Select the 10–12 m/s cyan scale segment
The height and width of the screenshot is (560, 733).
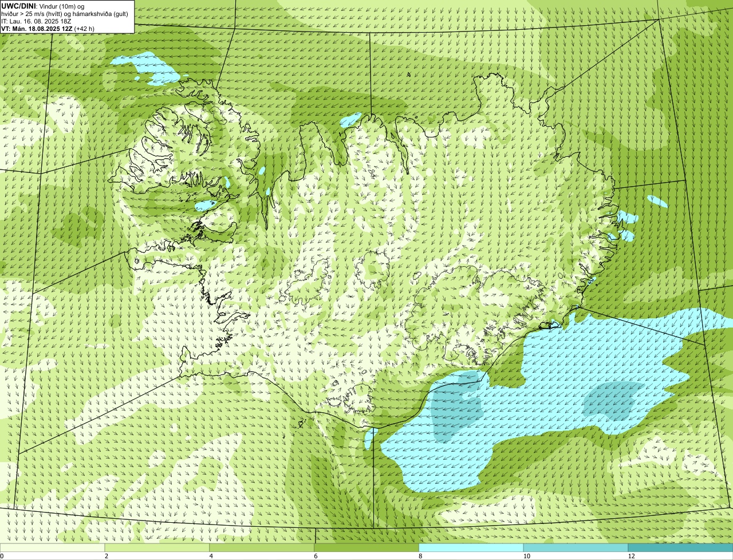pyautogui.click(x=576, y=547)
